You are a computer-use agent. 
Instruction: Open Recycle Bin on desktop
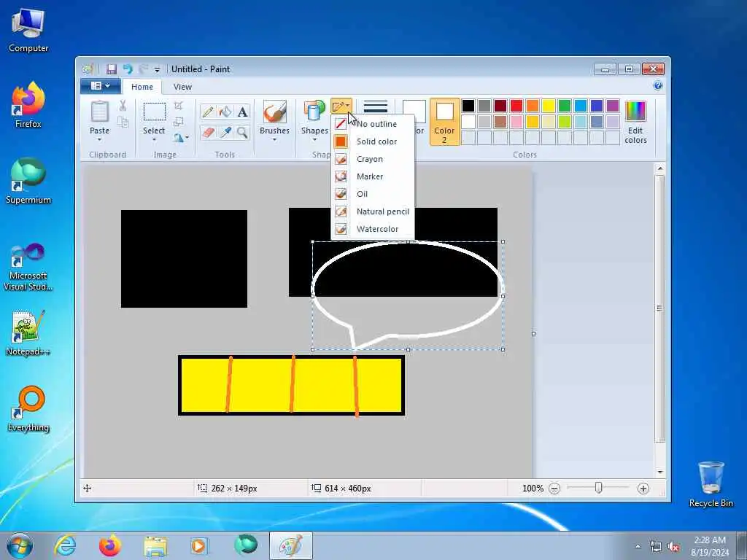pyautogui.click(x=711, y=484)
